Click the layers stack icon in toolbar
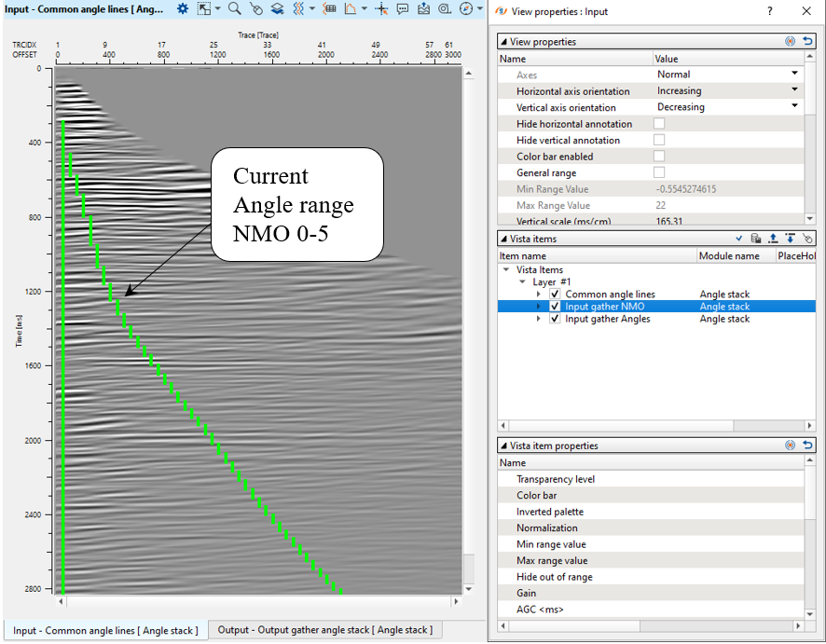 point(278,8)
